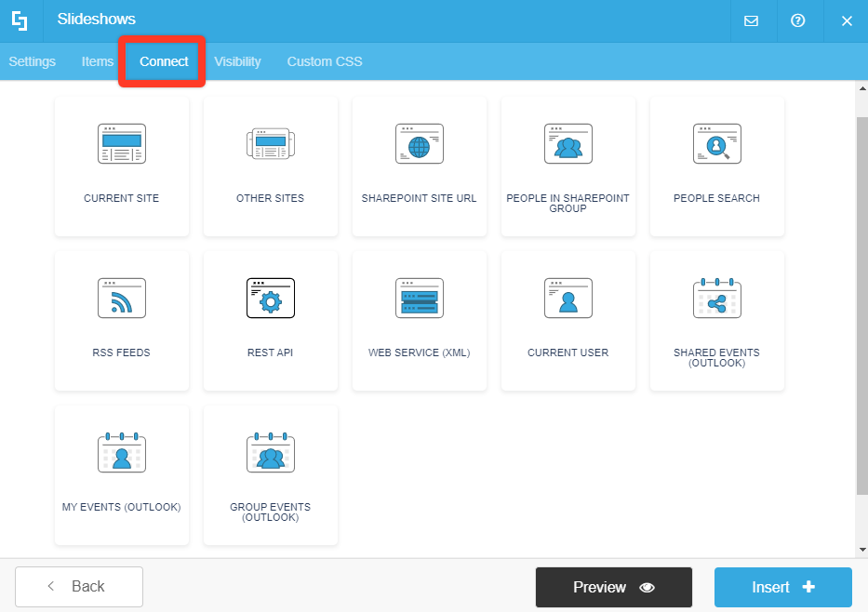The width and height of the screenshot is (868, 612).
Task: Click the Slideshows title text
Action: tap(97, 20)
